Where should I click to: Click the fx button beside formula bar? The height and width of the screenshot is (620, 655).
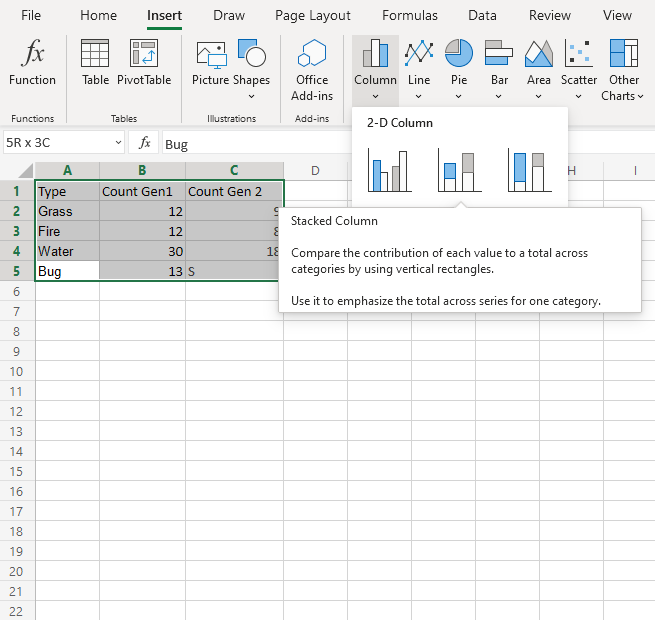145,144
